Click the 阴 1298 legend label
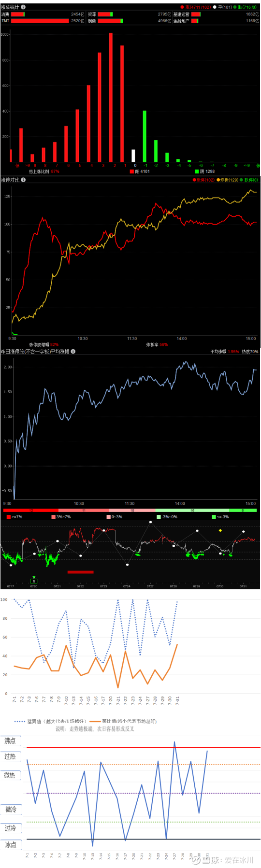This screenshot has width=261, height=868. 204,171
